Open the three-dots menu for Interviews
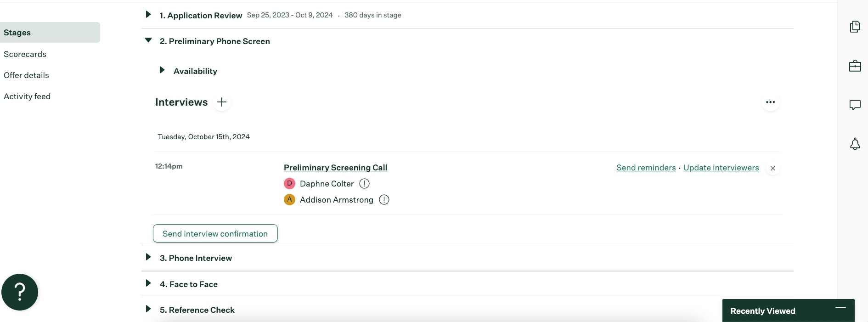868x322 pixels. [770, 102]
